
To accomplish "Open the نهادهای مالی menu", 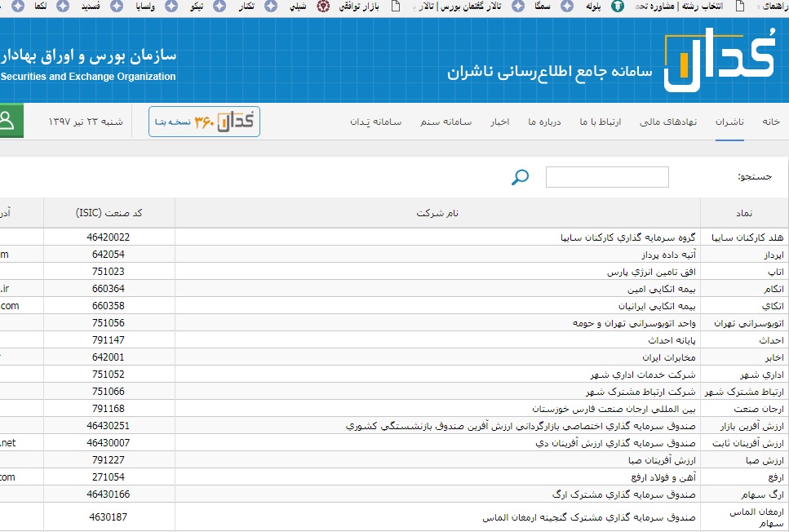I will [x=668, y=122].
